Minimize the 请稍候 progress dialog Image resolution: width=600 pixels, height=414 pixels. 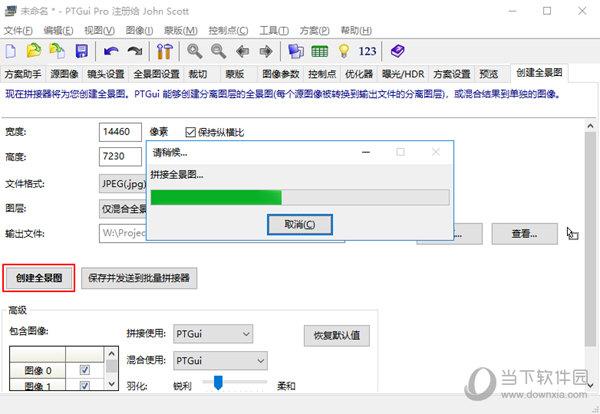[366, 152]
